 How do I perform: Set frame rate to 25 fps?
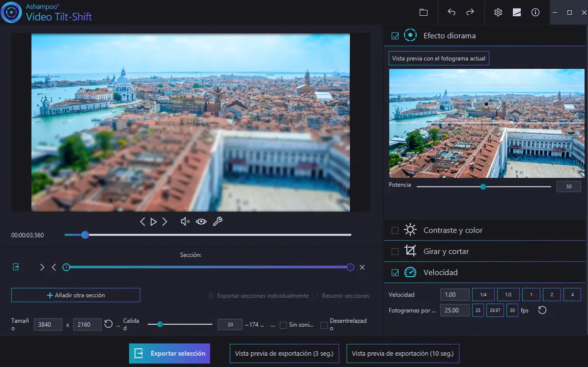coord(478,310)
